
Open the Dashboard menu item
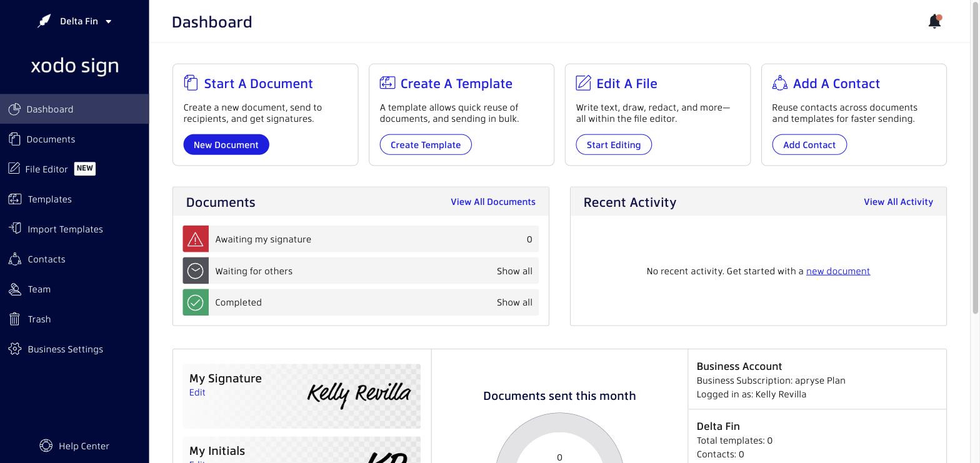pyautogui.click(x=74, y=109)
